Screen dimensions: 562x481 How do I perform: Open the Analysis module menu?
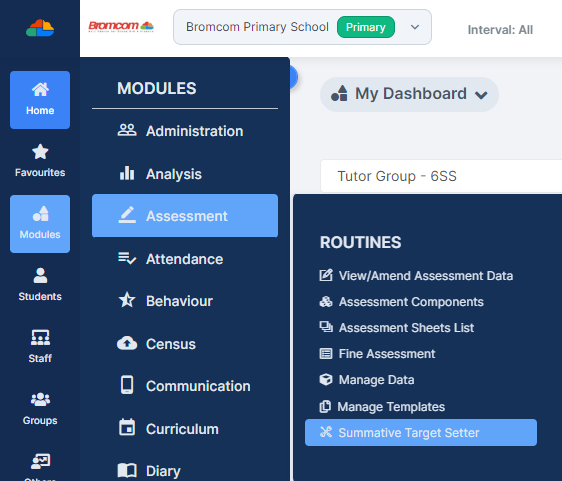pos(185,174)
